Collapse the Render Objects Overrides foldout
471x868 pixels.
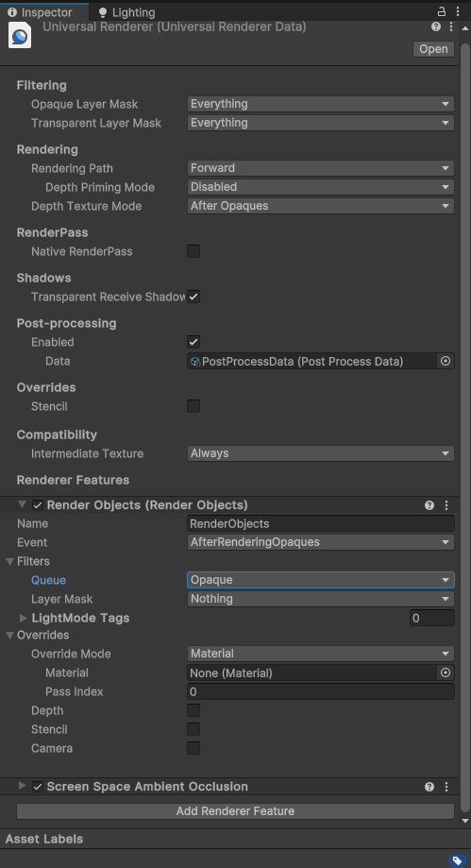tap(10, 635)
